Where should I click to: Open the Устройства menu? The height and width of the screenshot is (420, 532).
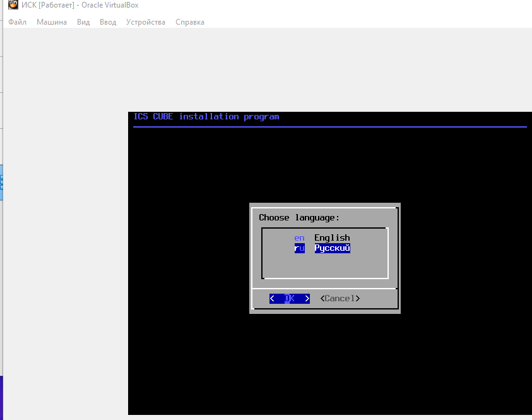coord(146,22)
